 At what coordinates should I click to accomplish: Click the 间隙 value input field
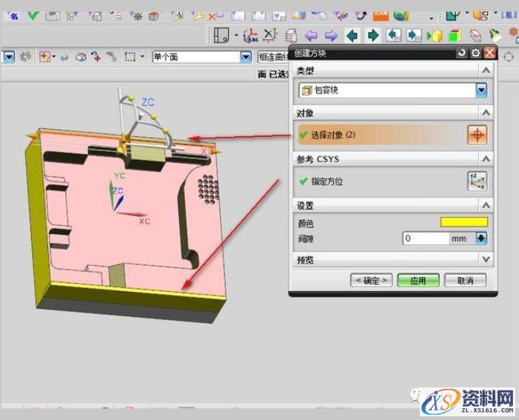coord(426,239)
